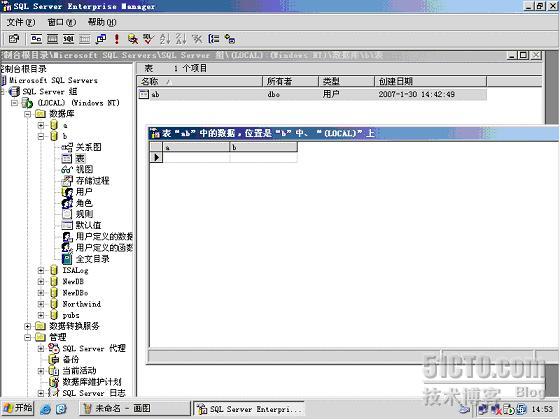Toggle the diagram pane toolbar icon
Image resolution: width=560 pixels, height=420 pixels.
coord(36,39)
